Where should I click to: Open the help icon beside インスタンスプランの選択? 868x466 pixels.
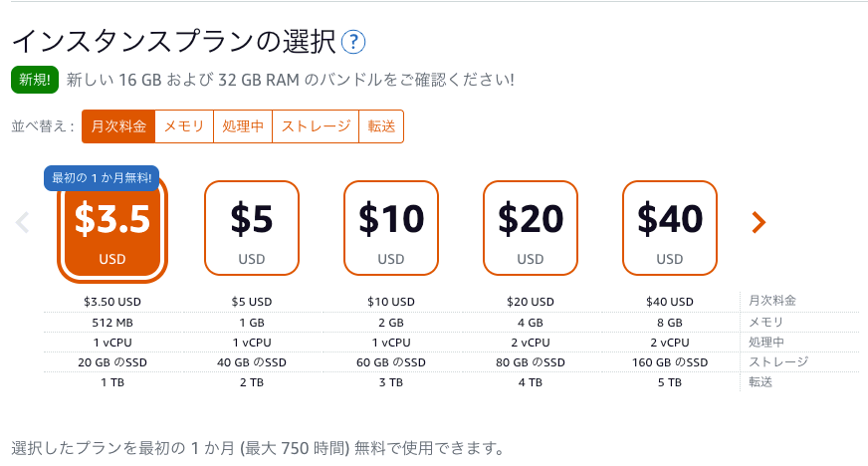click(x=353, y=42)
